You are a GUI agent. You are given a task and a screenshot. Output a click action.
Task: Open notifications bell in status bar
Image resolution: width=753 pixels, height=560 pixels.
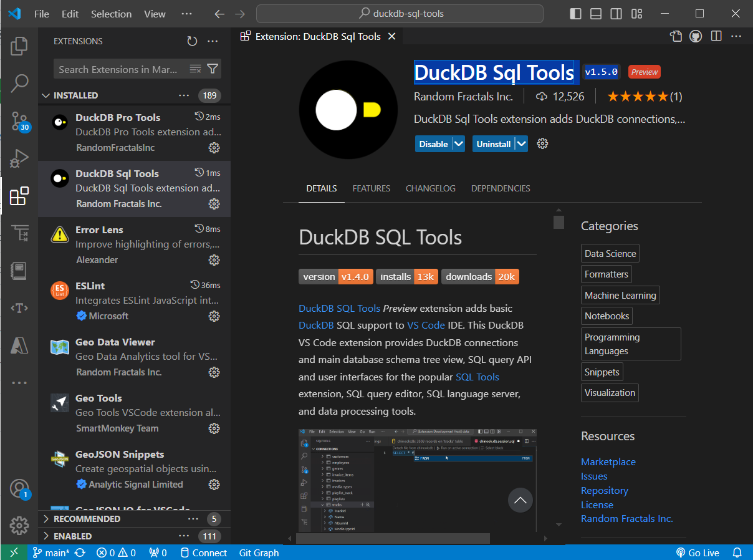point(737,553)
